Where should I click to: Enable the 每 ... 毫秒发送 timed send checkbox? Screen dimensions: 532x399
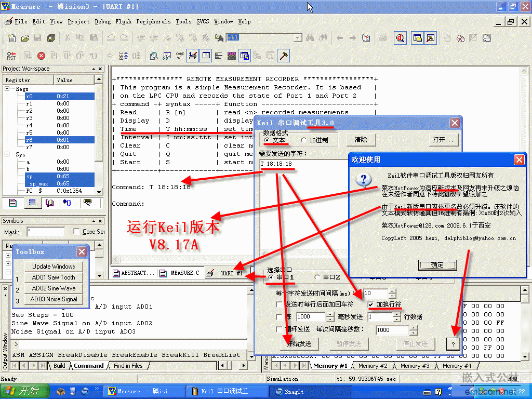click(x=279, y=316)
